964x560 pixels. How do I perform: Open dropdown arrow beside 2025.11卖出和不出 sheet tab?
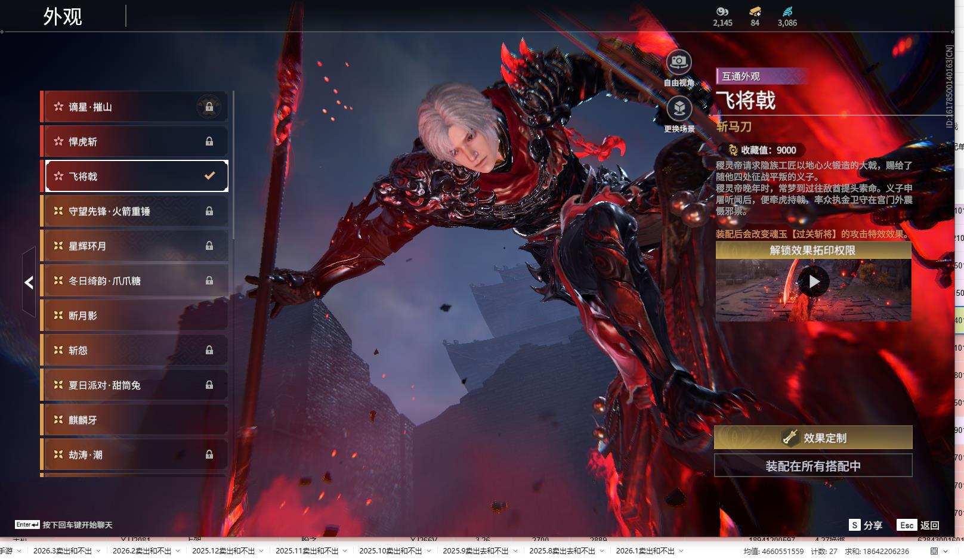click(344, 551)
